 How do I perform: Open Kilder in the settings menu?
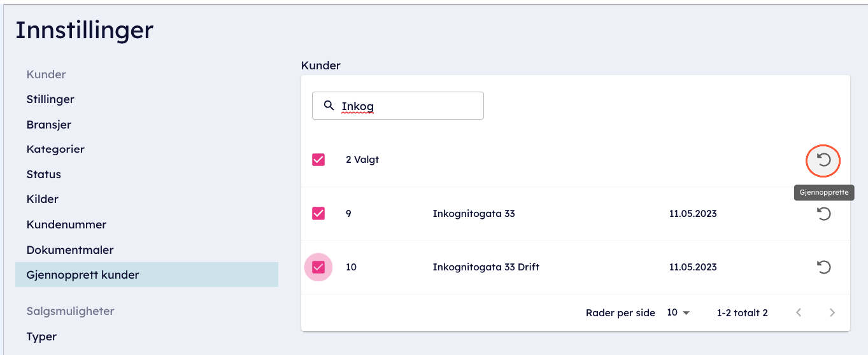pyautogui.click(x=43, y=199)
